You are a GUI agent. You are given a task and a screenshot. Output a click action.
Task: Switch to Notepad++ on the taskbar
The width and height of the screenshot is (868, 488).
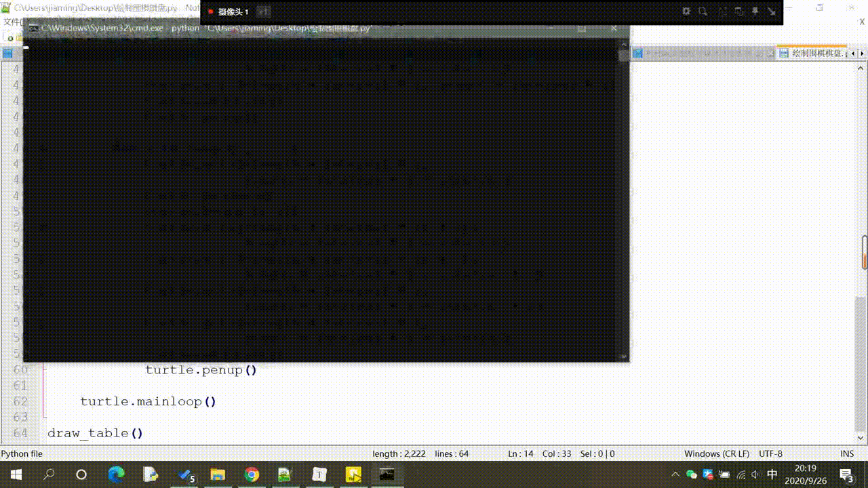click(285, 474)
